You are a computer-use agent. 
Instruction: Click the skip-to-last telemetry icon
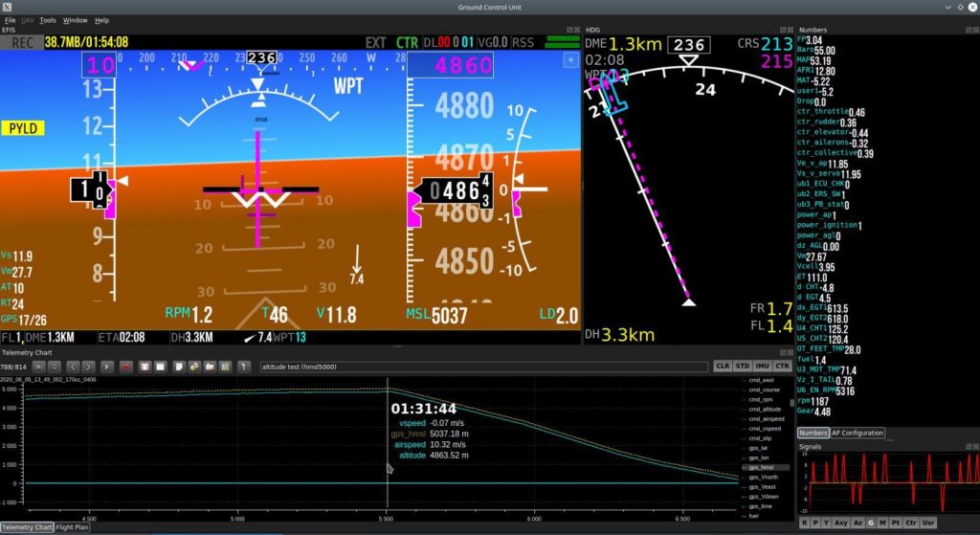38,367
